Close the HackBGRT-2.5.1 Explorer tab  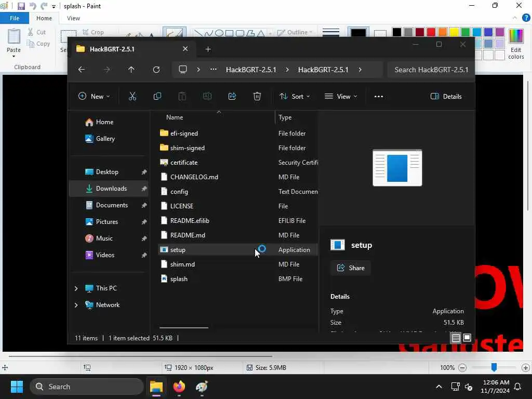point(185,49)
